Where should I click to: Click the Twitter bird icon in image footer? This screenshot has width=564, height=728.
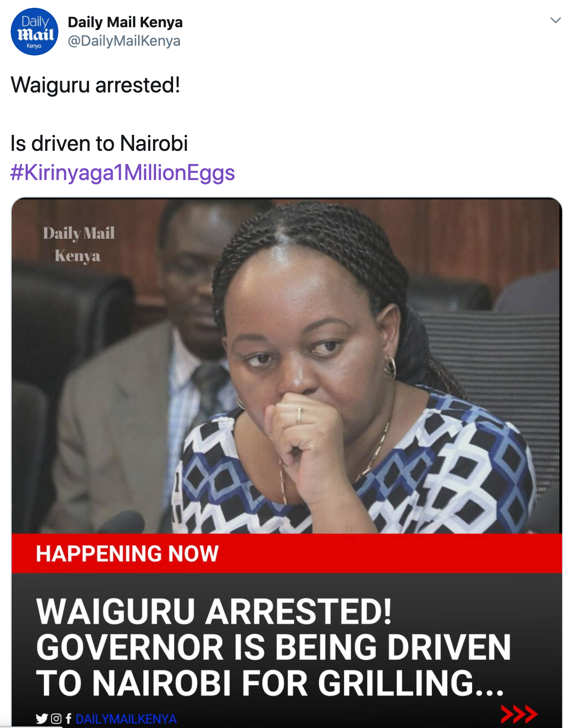pyautogui.click(x=42, y=718)
